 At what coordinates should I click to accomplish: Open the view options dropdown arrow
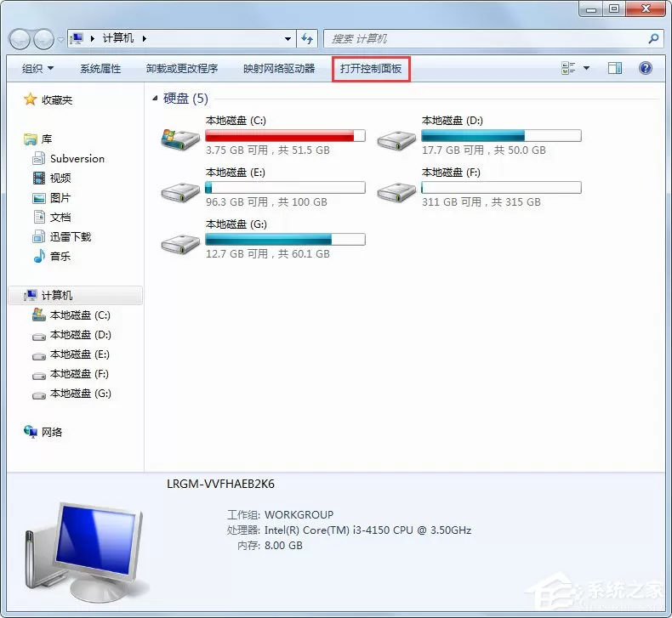point(586,68)
